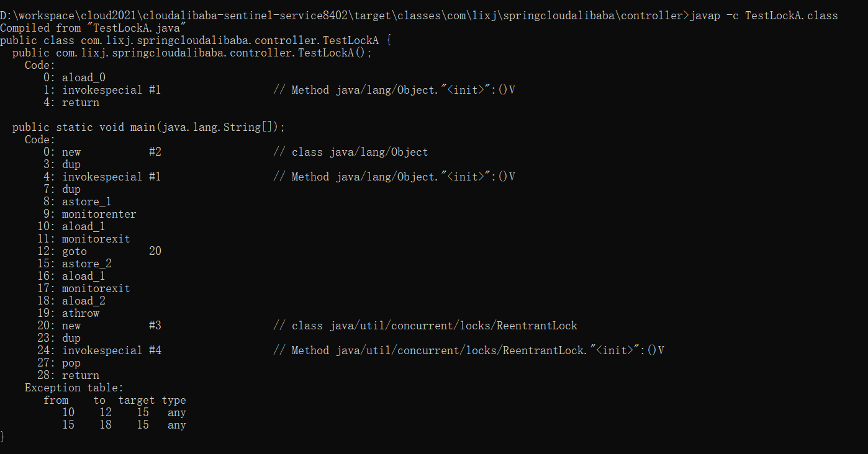Viewport: 868px width, 454px height.
Task: Click the 'target' column header
Action: (x=137, y=400)
